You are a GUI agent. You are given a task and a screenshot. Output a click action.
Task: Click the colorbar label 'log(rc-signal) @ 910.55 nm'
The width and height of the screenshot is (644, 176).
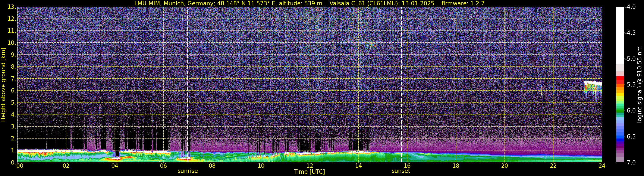click(x=640, y=85)
